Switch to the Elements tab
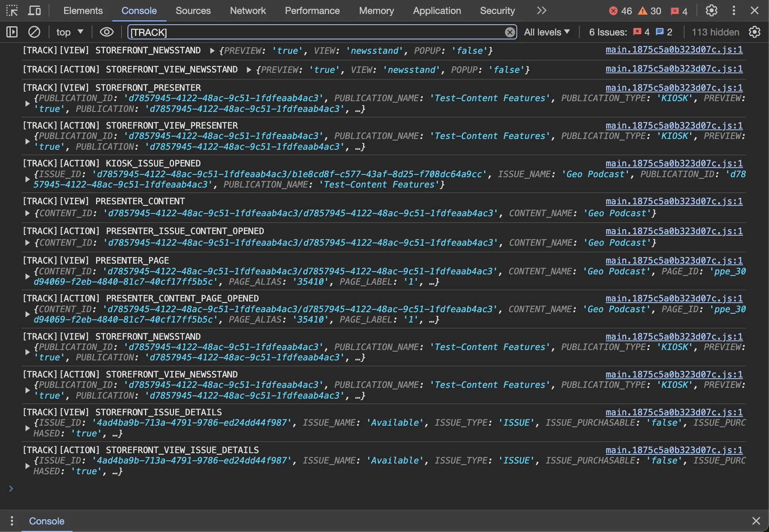This screenshot has height=532, width=769. [83, 11]
